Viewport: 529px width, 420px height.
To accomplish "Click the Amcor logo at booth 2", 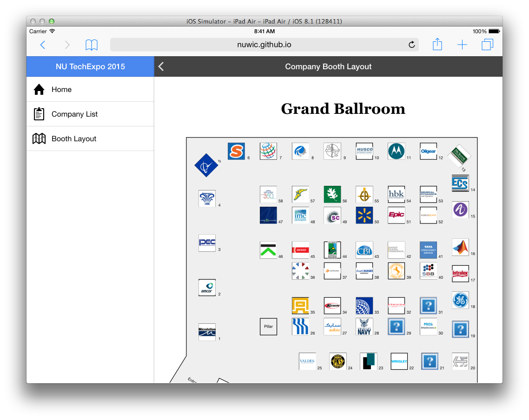I will point(207,287).
